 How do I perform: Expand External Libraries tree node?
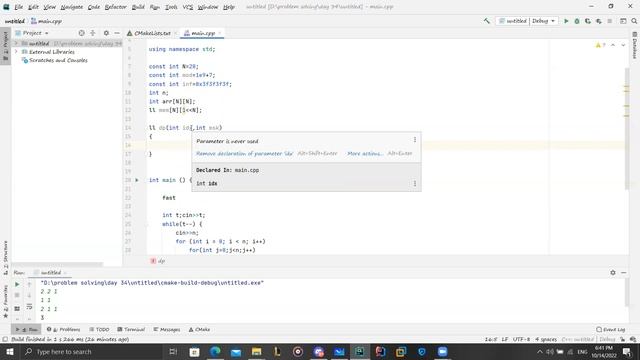click(x=16, y=52)
